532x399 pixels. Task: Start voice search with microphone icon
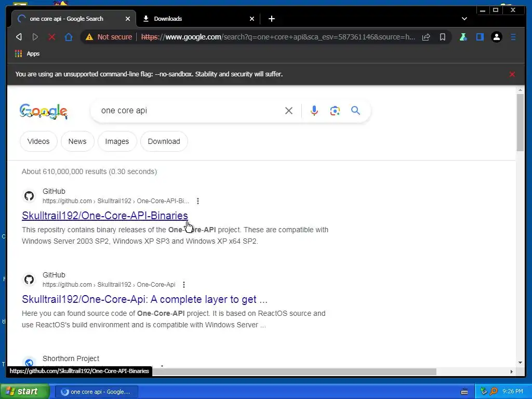pyautogui.click(x=314, y=111)
